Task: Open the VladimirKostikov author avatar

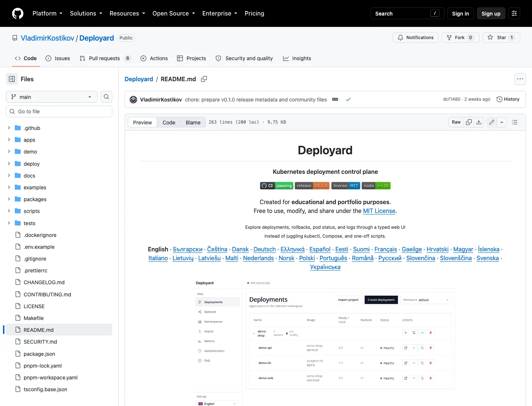Action: [x=133, y=100]
